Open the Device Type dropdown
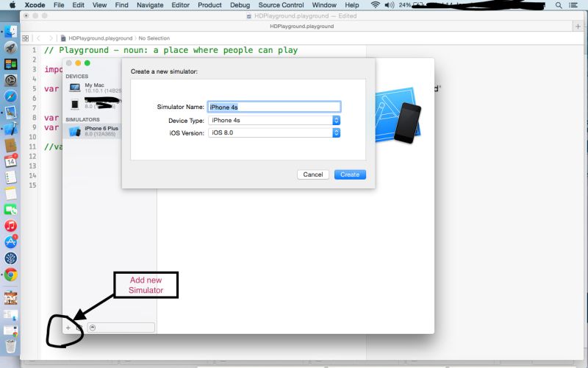Screen dimensions: 588x368 (274, 120)
